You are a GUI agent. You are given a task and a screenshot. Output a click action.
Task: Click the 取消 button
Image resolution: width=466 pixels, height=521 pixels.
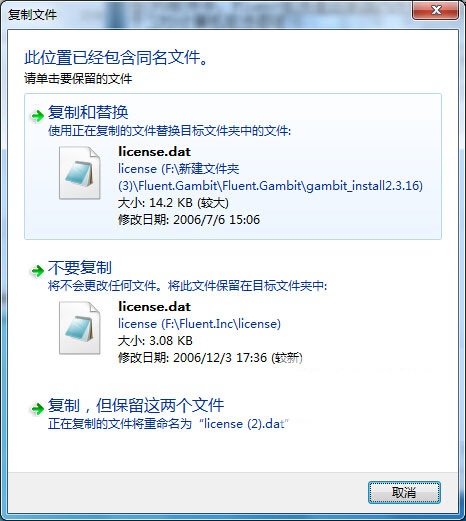click(404, 492)
